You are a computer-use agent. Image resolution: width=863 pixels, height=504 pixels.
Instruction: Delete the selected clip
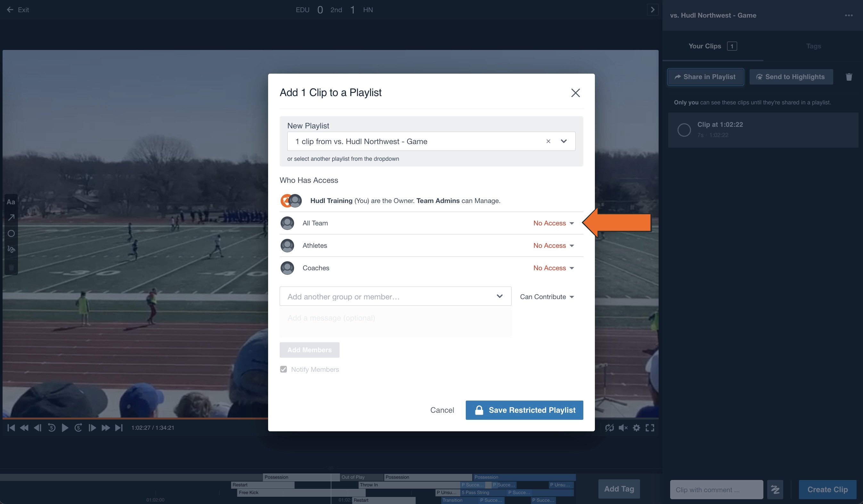coord(849,77)
